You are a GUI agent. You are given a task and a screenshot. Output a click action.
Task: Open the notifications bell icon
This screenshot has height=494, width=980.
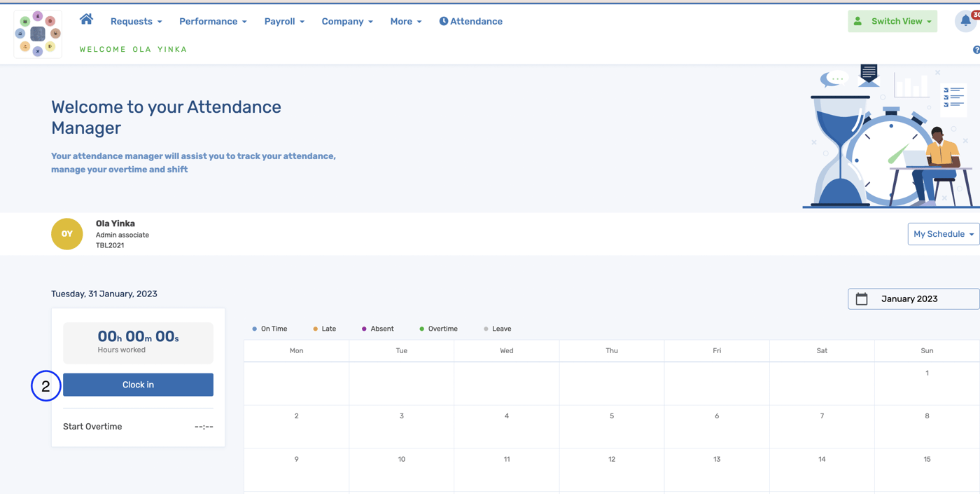click(x=965, y=21)
